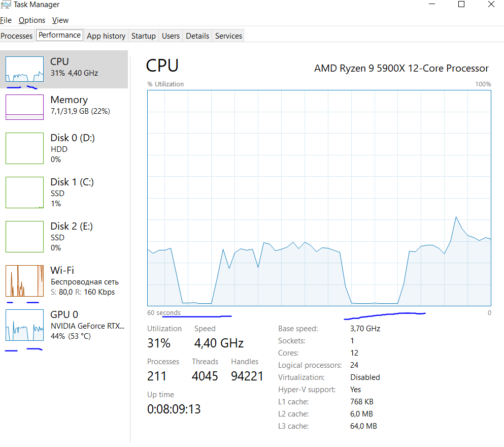The height and width of the screenshot is (447, 504).
Task: Open the Options menu
Action: tap(32, 20)
